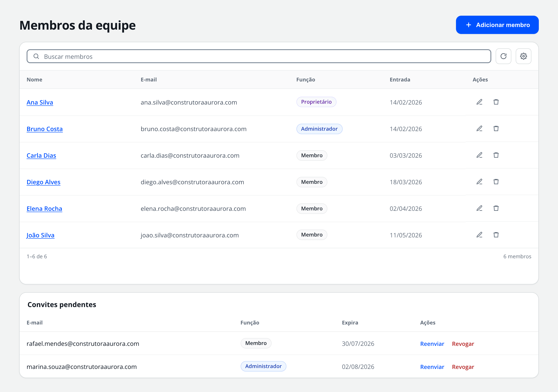
Task: Revogar the invite for marina.souza
Action: click(x=463, y=367)
